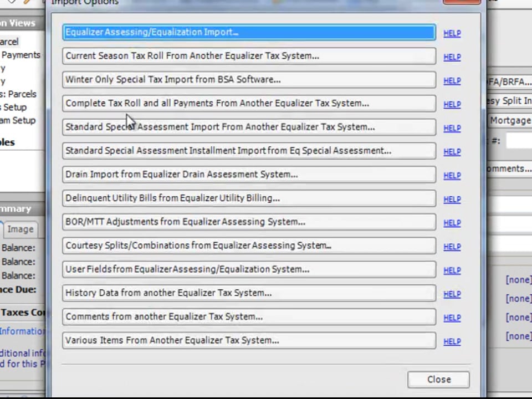Open HELP for Equalizer Assessing/Equalization Import
Image resolution: width=532 pixels, height=399 pixels.
point(452,33)
